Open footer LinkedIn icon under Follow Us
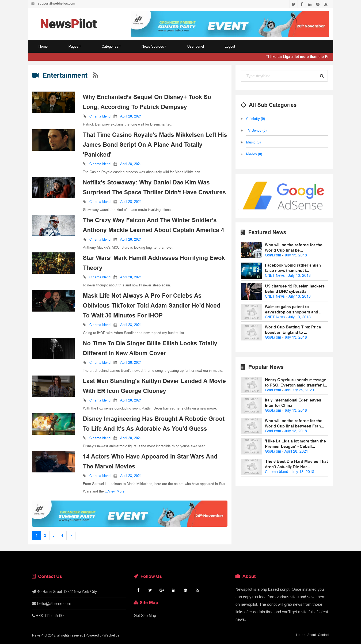The height and width of the screenshot is (644, 361). (174, 590)
